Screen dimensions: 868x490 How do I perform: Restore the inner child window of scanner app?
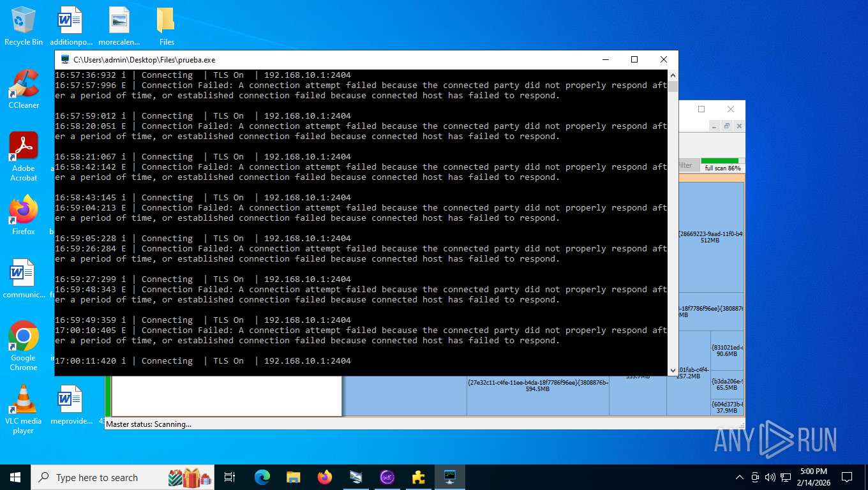(x=726, y=126)
